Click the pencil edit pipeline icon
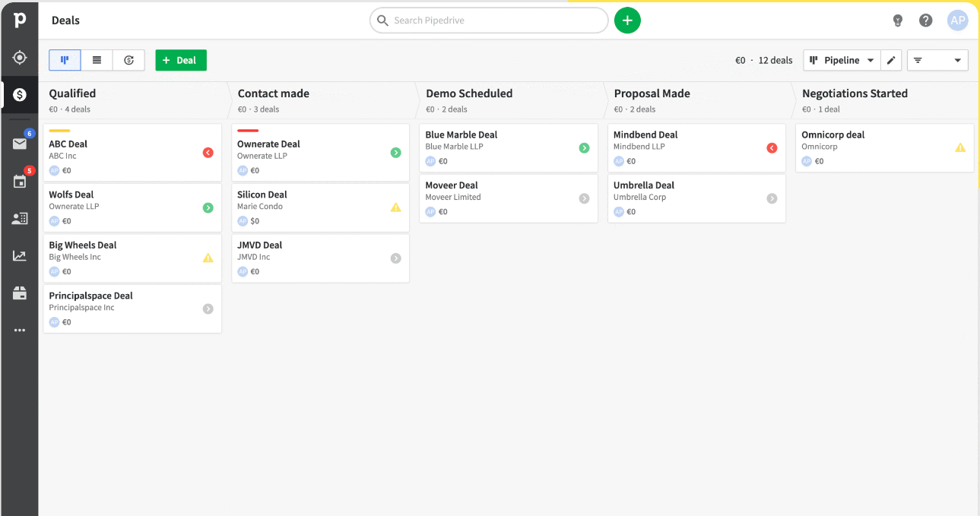 click(x=892, y=61)
